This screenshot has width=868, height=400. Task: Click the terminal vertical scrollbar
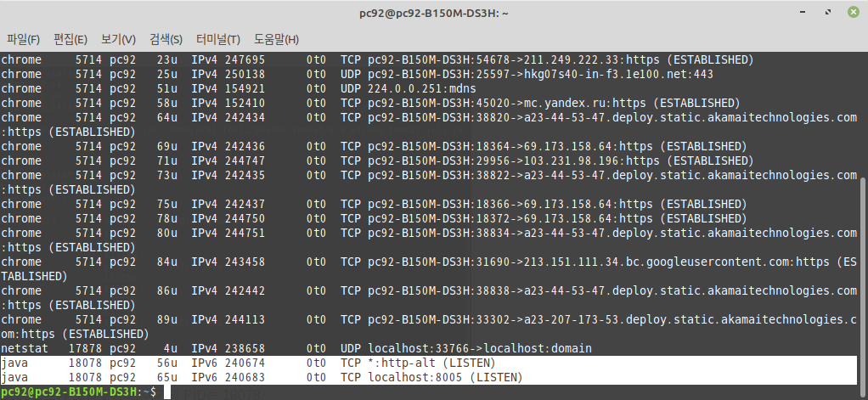tap(864, 282)
